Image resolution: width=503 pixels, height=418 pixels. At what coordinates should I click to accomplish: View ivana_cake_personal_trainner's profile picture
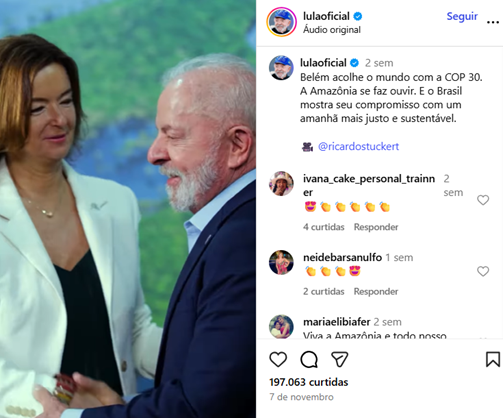[x=281, y=184]
